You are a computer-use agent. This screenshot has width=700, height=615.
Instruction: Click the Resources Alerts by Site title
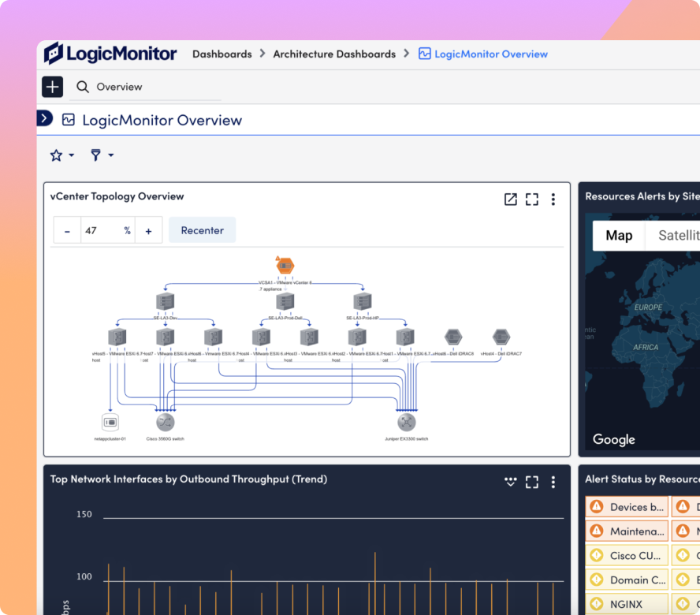click(642, 196)
